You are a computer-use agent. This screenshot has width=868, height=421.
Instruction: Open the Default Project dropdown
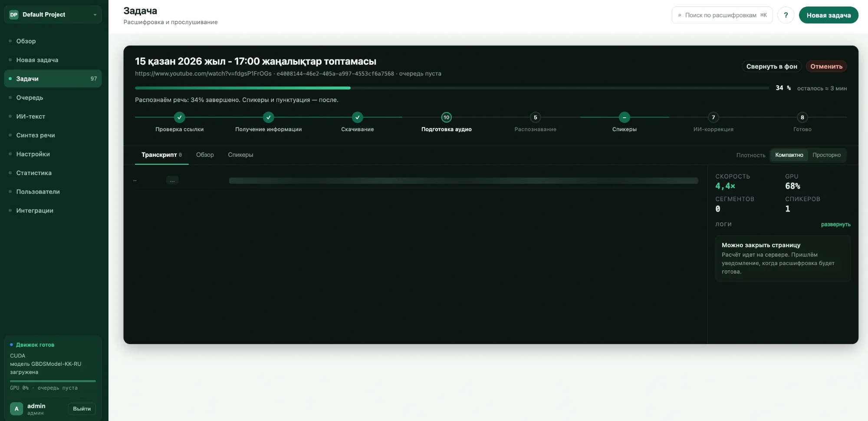coord(53,15)
